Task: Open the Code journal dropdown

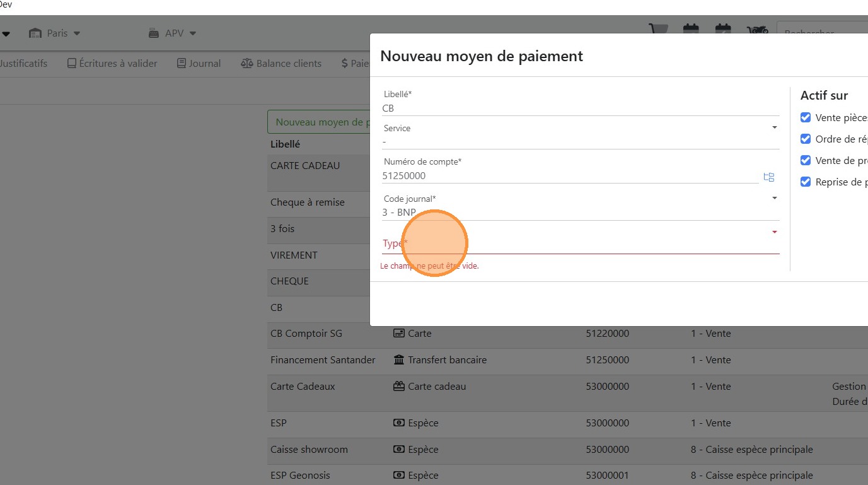Action: click(581, 206)
